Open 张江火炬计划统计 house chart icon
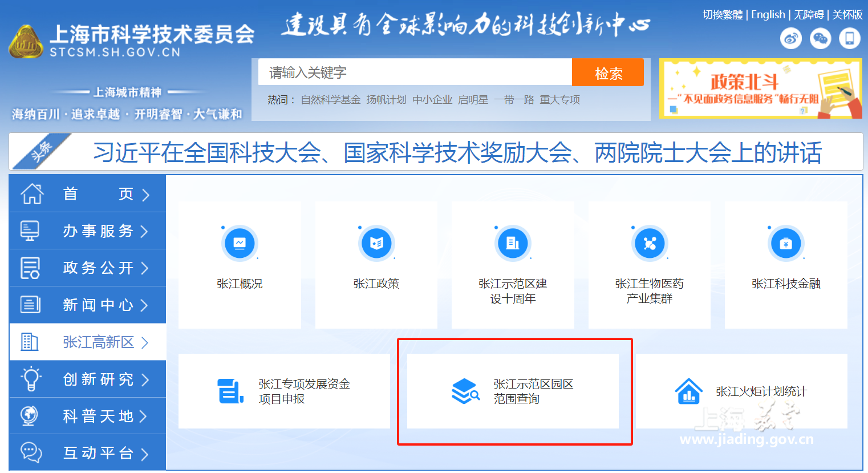Screen dimensions: 868x473 coord(688,391)
